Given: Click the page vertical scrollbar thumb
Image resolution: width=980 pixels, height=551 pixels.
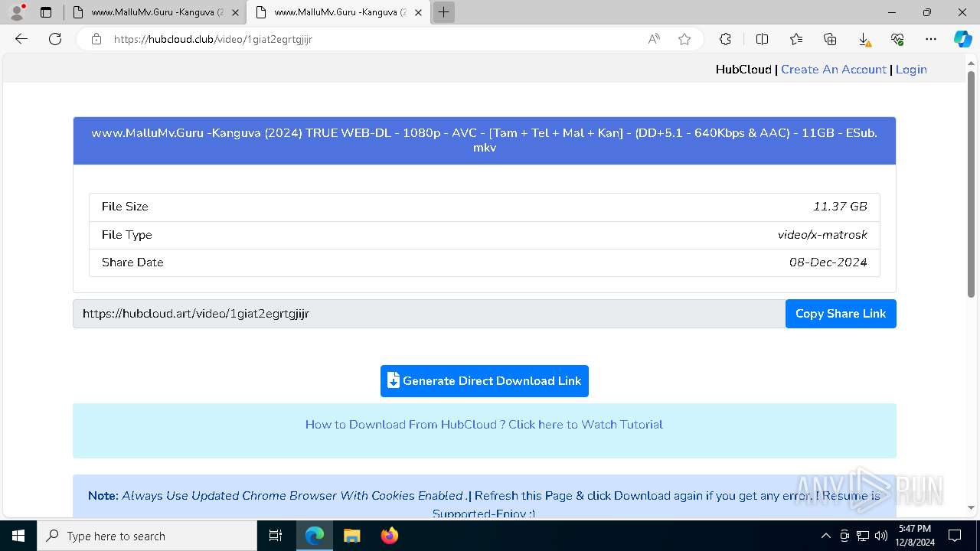Looking at the screenshot, I should coord(971,184).
